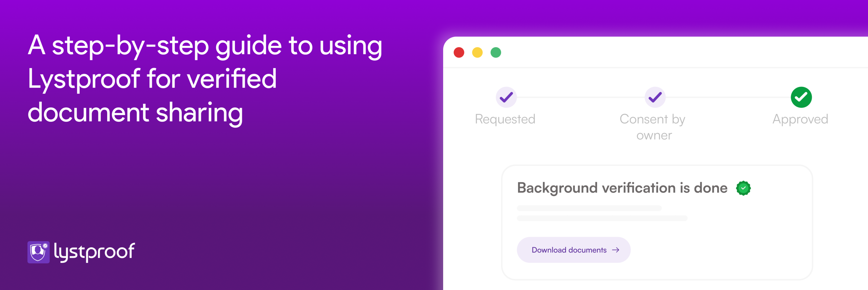Click the step-by-step guide headline text

205,79
